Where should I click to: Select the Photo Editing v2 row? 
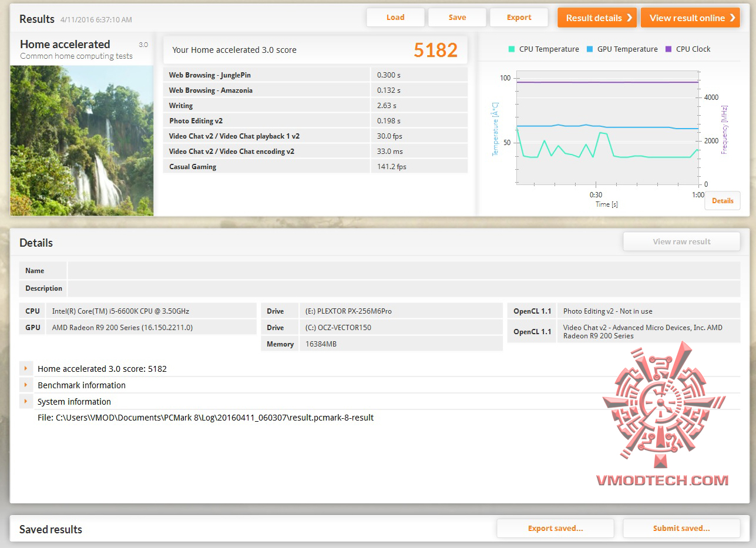point(315,120)
